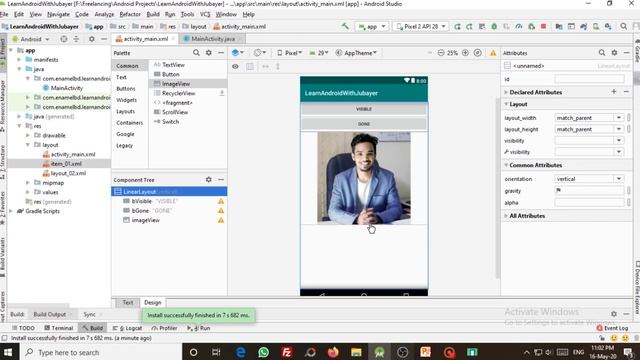This screenshot has width=640, height=360.
Task: Open the app run configuration dropdown
Action: [x=372, y=26]
